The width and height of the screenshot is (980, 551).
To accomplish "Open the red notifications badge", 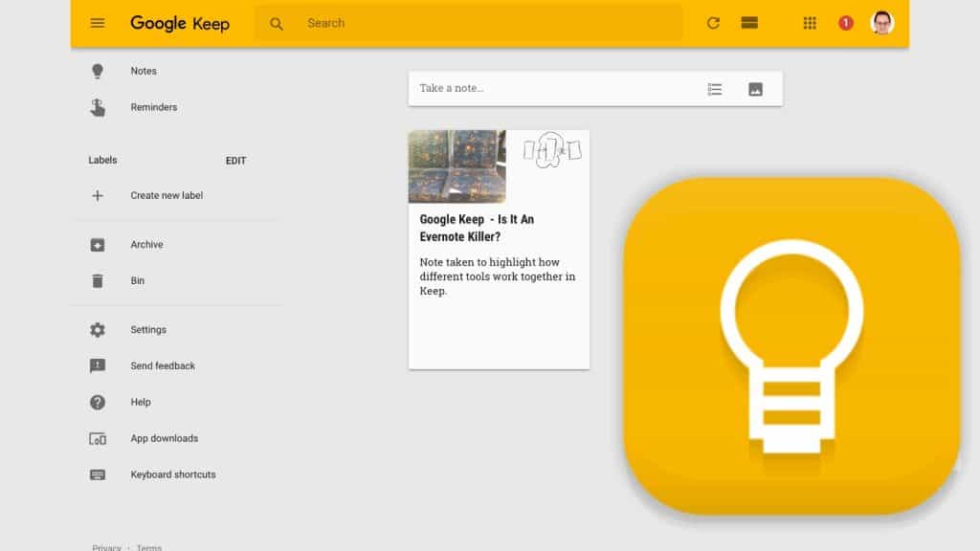I will [x=846, y=23].
